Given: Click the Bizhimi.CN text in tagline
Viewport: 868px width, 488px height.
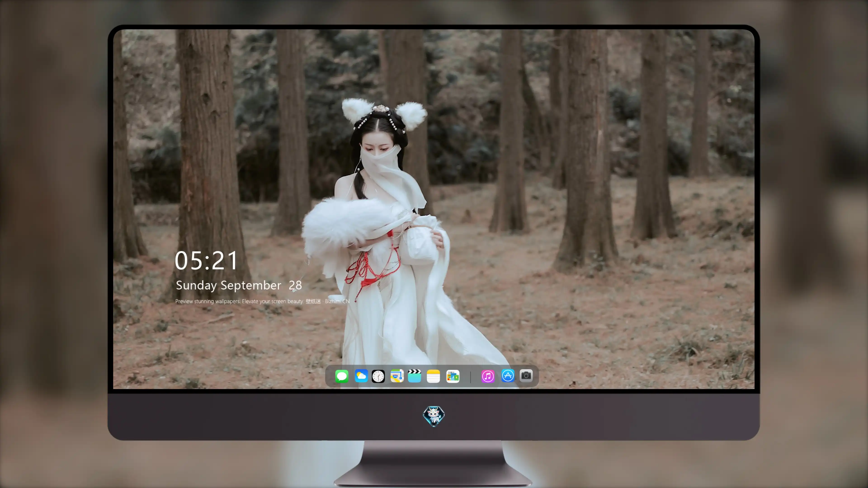Looking at the screenshot, I should click(337, 301).
